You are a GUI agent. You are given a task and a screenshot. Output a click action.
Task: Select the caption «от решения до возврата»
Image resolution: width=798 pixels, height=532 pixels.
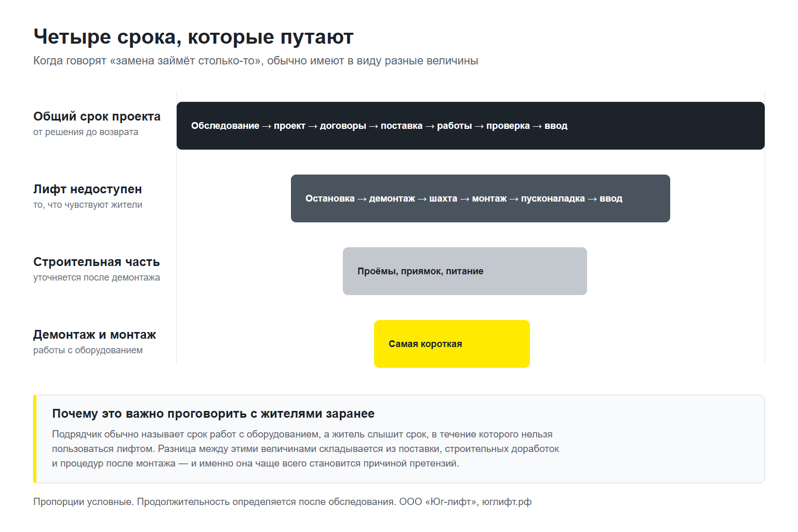[x=86, y=132]
